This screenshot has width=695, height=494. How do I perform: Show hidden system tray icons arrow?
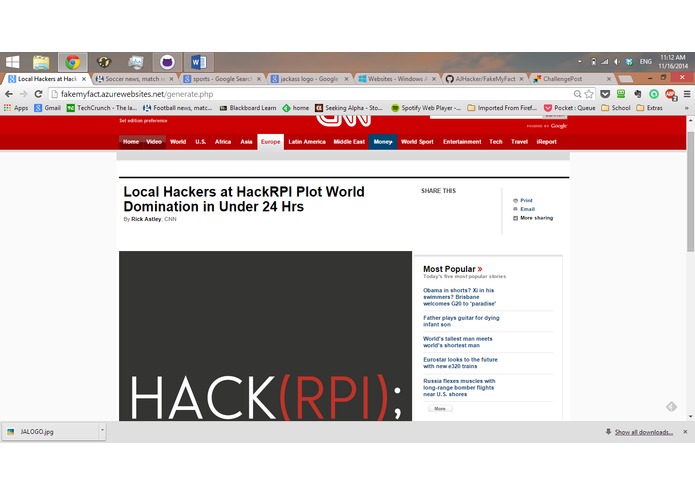tap(579, 62)
